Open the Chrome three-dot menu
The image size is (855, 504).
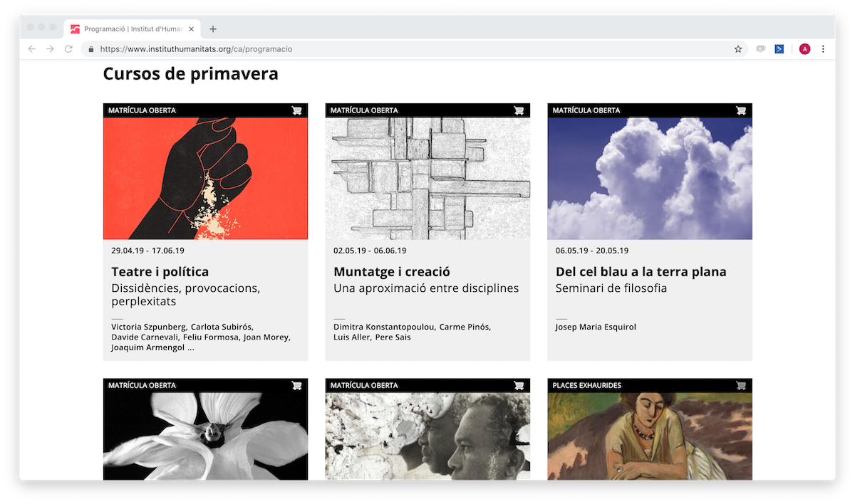pos(823,49)
